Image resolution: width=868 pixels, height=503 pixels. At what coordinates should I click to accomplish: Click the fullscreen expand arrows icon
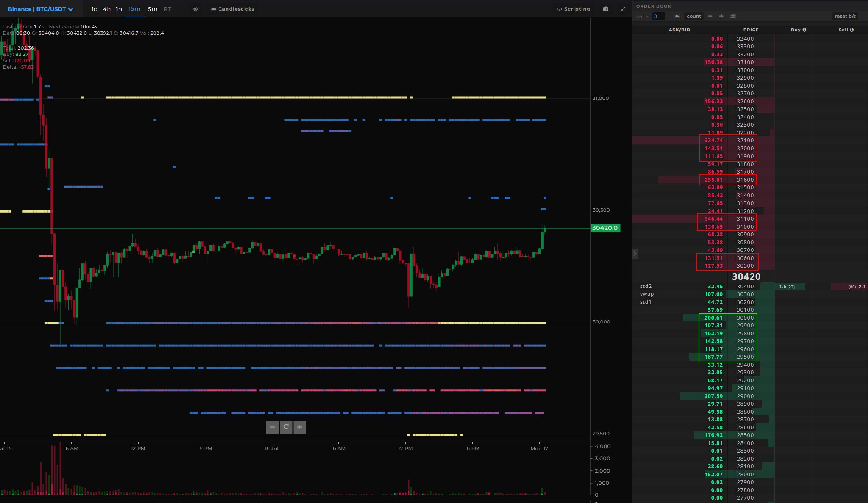click(x=624, y=9)
